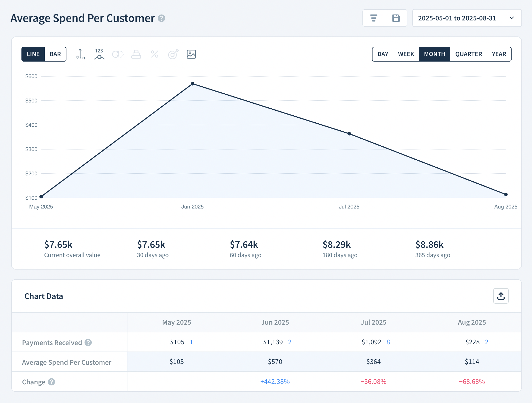
Task: Click the axis scale adjustment icon
Action: [x=81, y=54]
